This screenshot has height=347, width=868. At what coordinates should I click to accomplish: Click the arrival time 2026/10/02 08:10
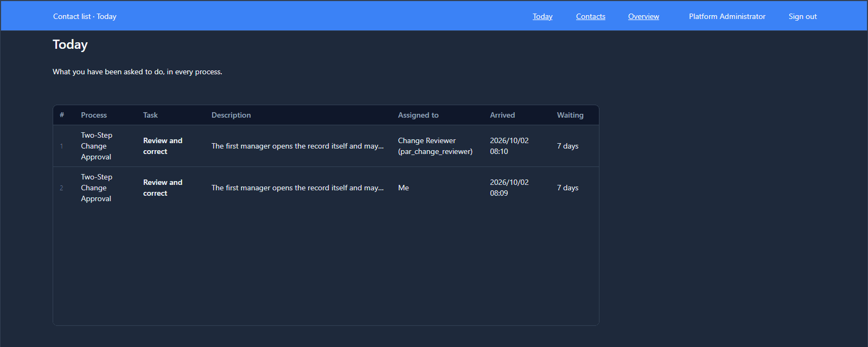tap(509, 146)
